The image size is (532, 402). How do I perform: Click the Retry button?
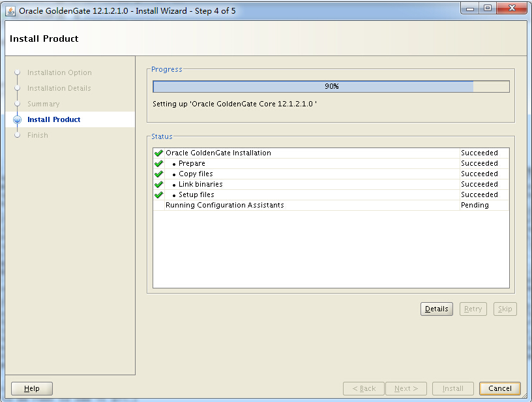point(473,309)
